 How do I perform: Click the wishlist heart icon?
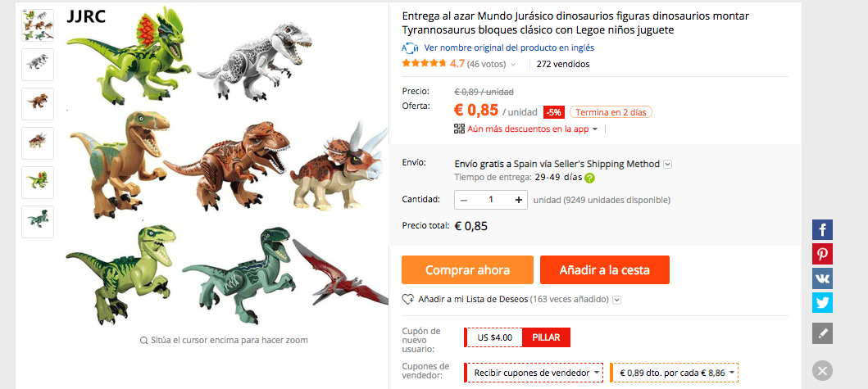408,300
